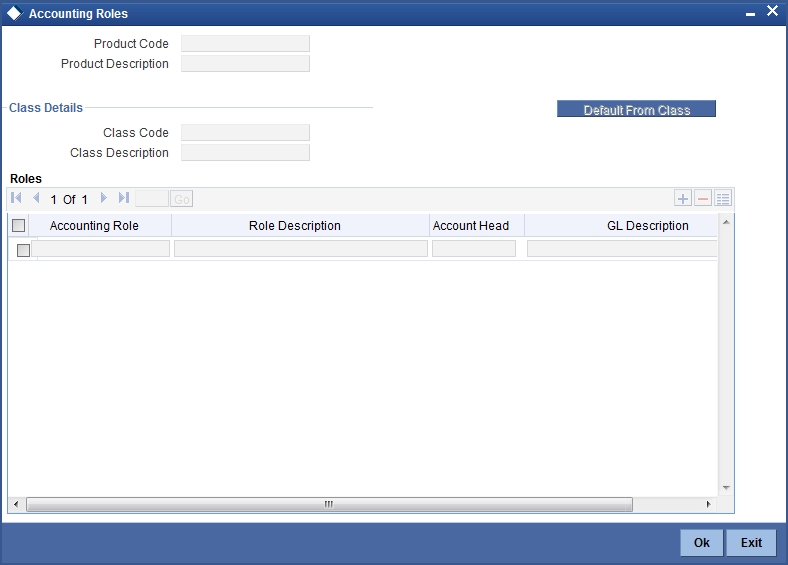The image size is (788, 565).
Task: Click the '1 Of 1' page indicator
Action: (x=69, y=200)
